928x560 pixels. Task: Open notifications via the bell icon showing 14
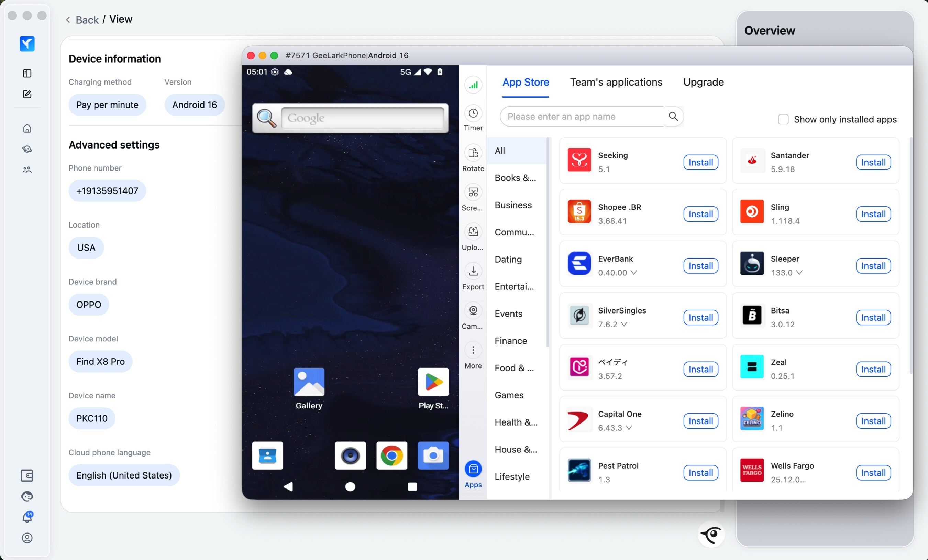pyautogui.click(x=27, y=517)
